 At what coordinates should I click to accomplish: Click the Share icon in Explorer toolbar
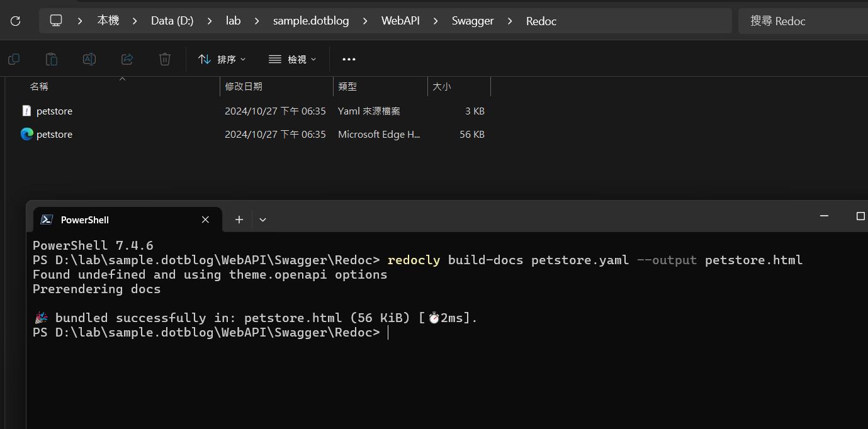pos(127,59)
